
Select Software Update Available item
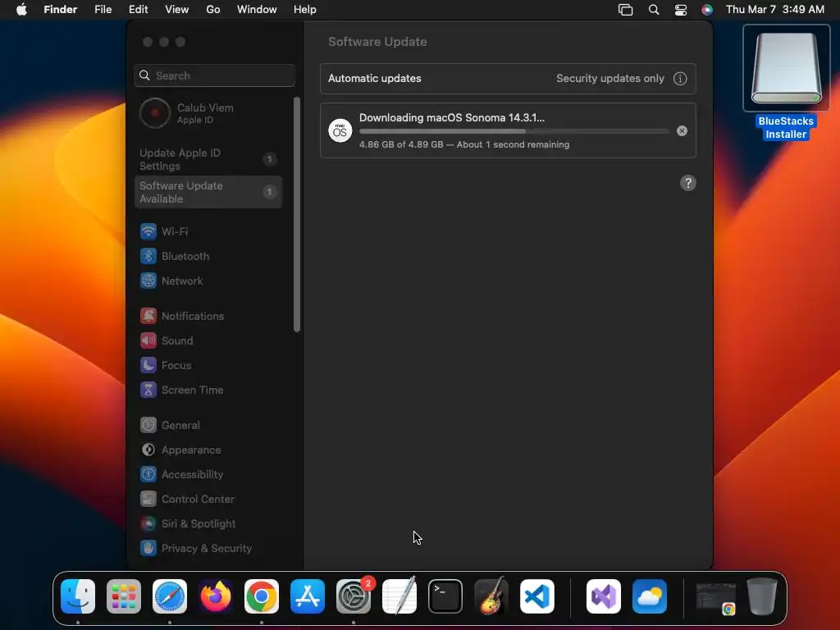point(208,192)
